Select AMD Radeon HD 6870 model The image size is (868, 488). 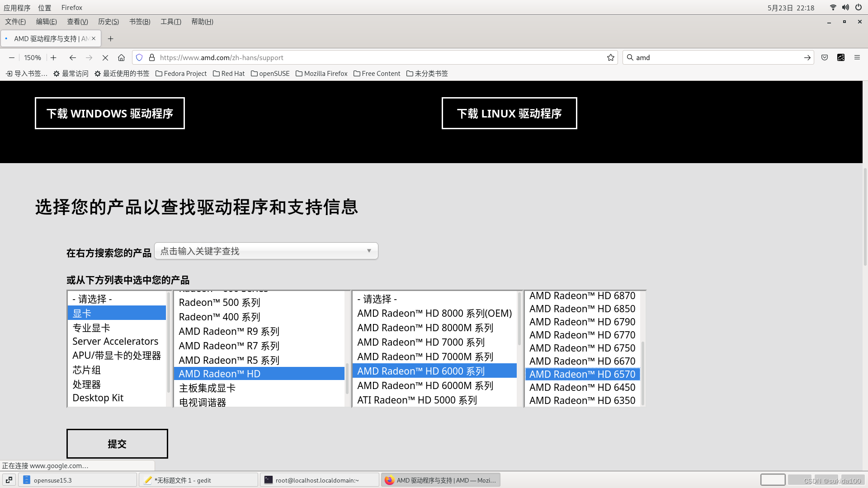582,296
